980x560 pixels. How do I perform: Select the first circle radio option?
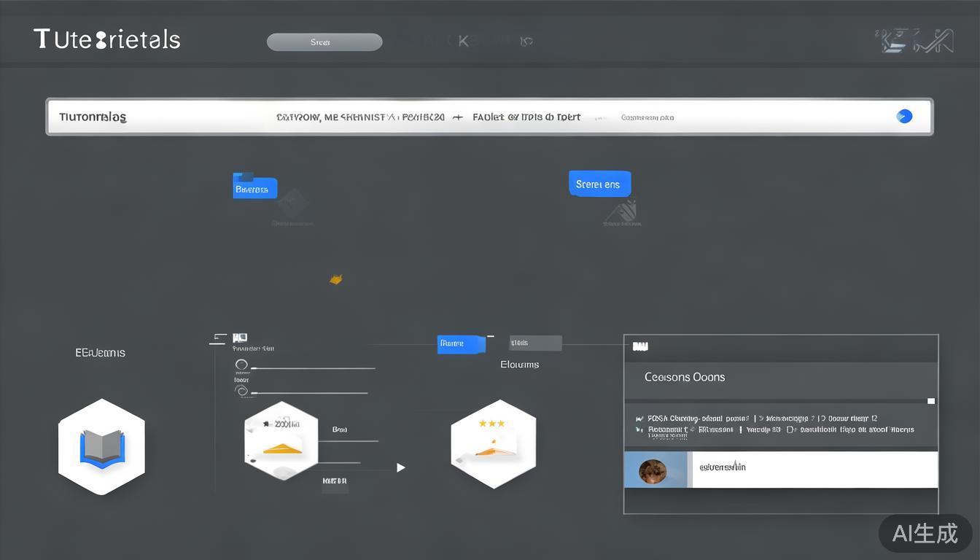(241, 365)
